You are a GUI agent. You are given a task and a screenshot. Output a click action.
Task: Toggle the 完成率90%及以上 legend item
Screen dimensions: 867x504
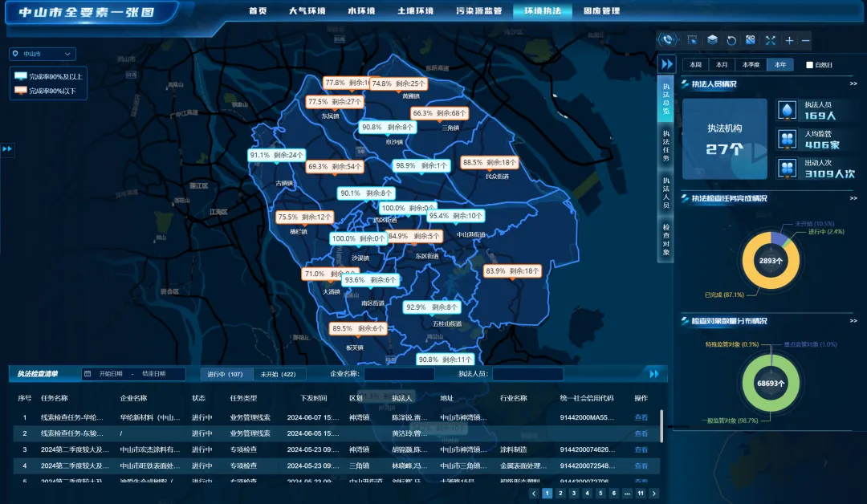[x=50, y=76]
